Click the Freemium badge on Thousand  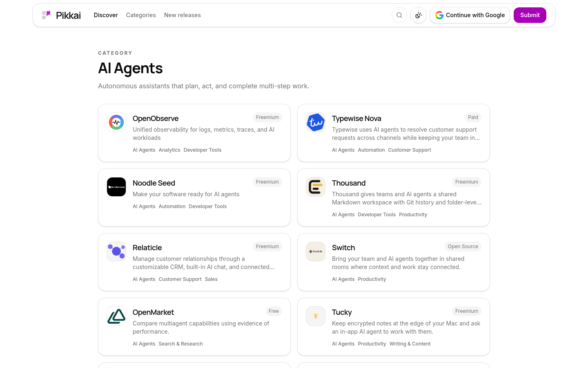coord(467,182)
